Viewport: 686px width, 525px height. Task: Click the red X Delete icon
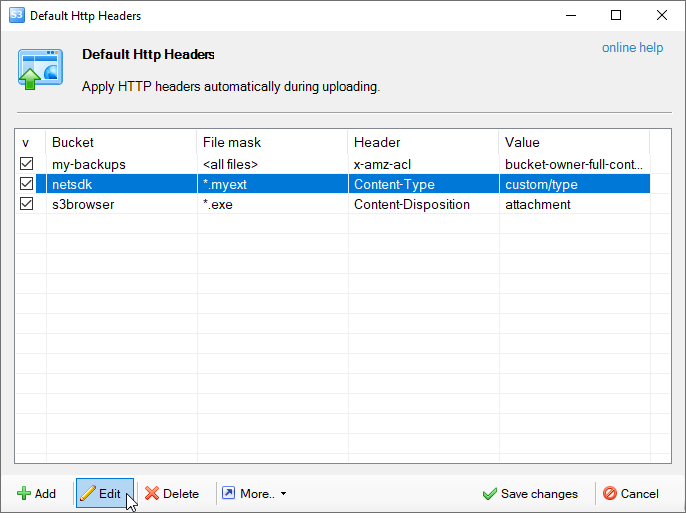(x=152, y=494)
